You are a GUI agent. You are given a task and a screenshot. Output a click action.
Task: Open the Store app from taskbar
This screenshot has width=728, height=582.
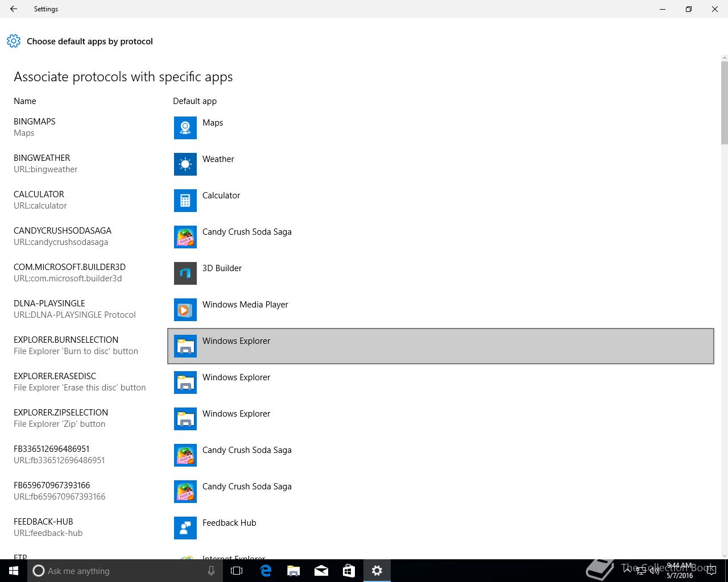click(x=349, y=571)
